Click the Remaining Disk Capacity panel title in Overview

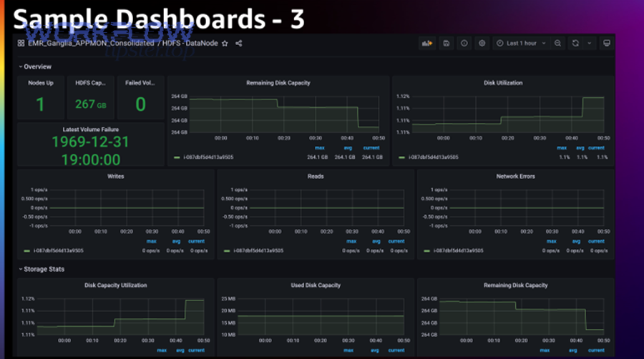(278, 83)
